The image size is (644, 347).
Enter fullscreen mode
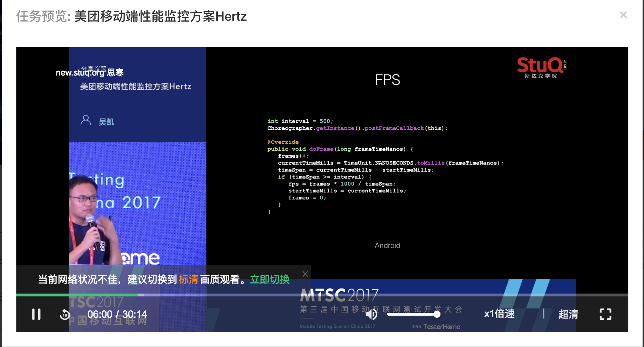pyautogui.click(x=606, y=314)
